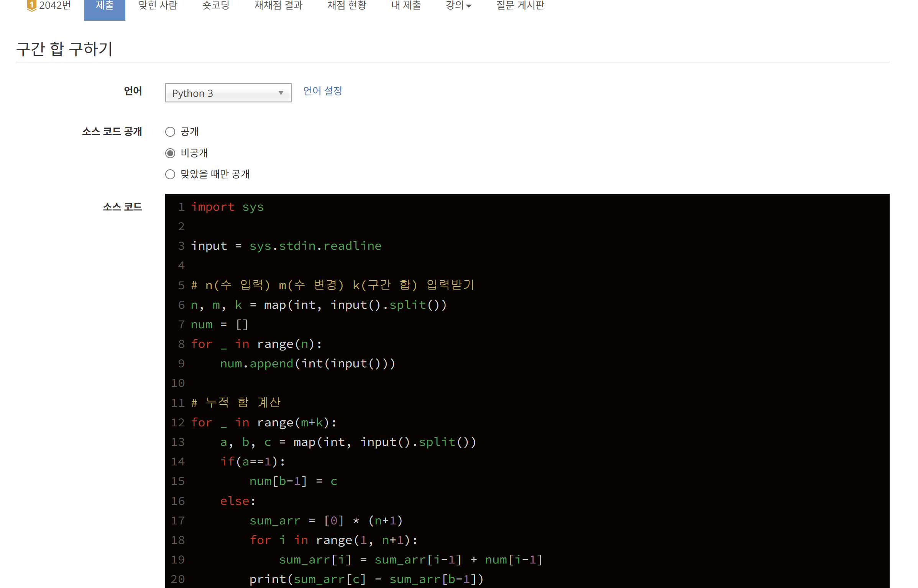Go to the 숏코딩 tab

[216, 5]
